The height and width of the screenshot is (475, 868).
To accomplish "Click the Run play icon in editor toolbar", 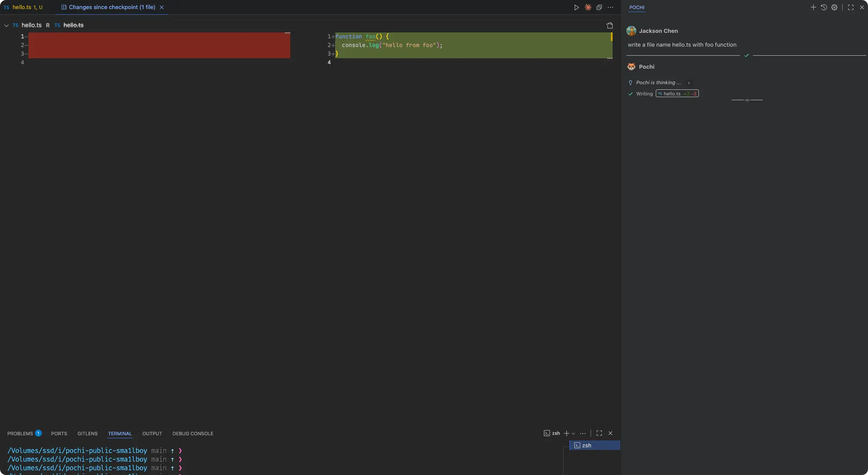I will point(576,7).
